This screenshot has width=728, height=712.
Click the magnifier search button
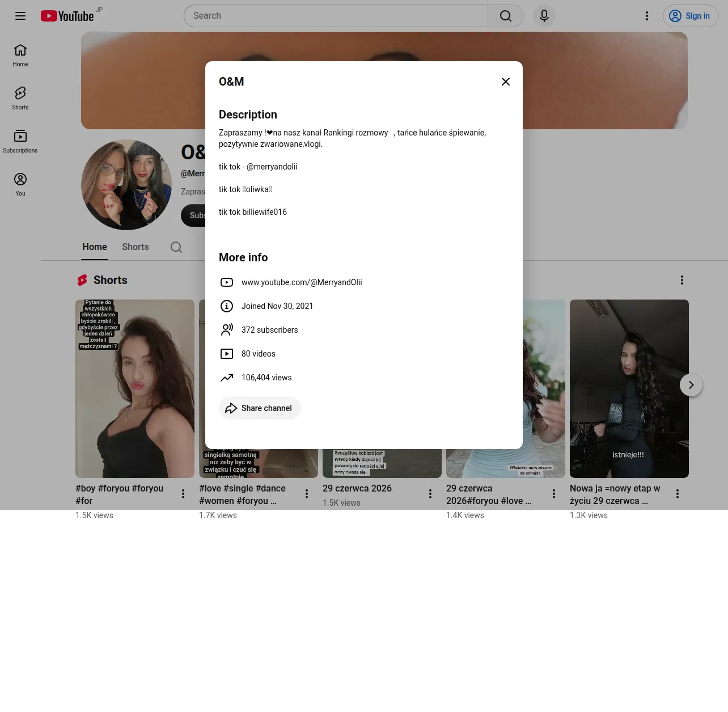click(506, 16)
